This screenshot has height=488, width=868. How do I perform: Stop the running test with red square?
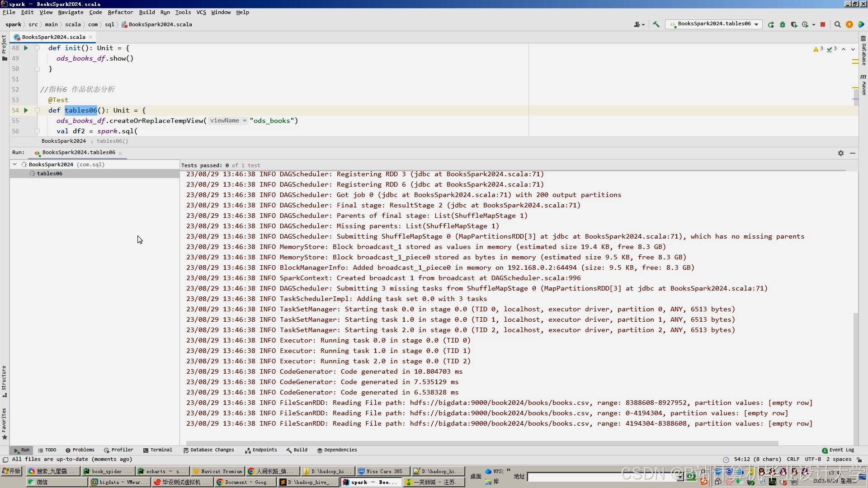pyautogui.click(x=823, y=24)
